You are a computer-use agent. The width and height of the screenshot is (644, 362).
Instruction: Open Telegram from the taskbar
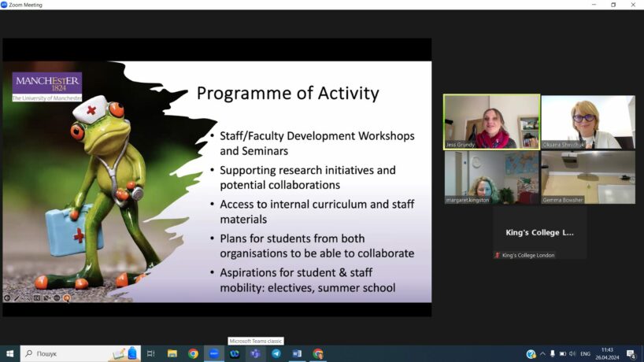point(276,354)
